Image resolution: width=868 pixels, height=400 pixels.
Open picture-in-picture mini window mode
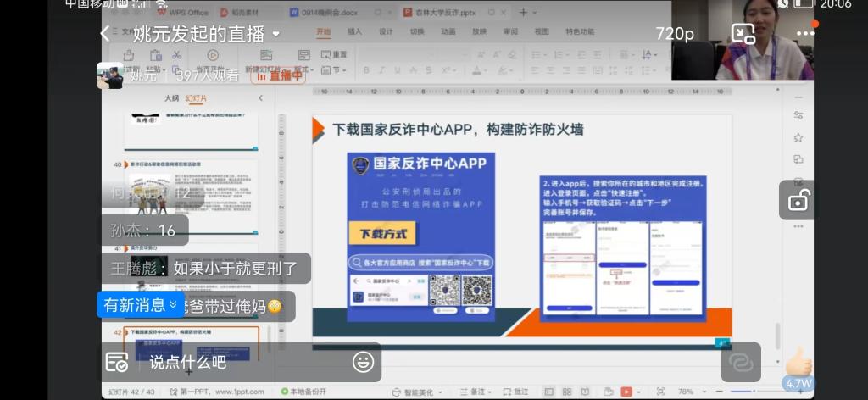(x=743, y=34)
